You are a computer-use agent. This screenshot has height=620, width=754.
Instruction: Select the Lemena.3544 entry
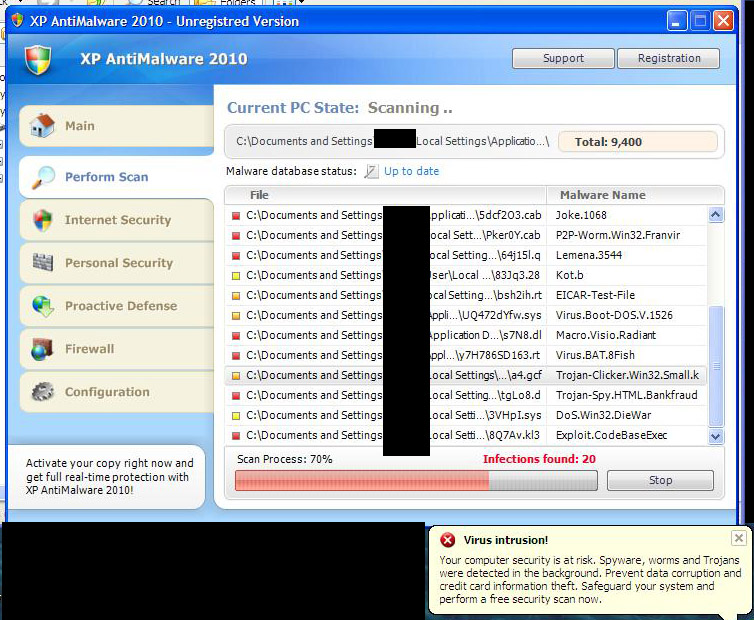tap(589, 255)
